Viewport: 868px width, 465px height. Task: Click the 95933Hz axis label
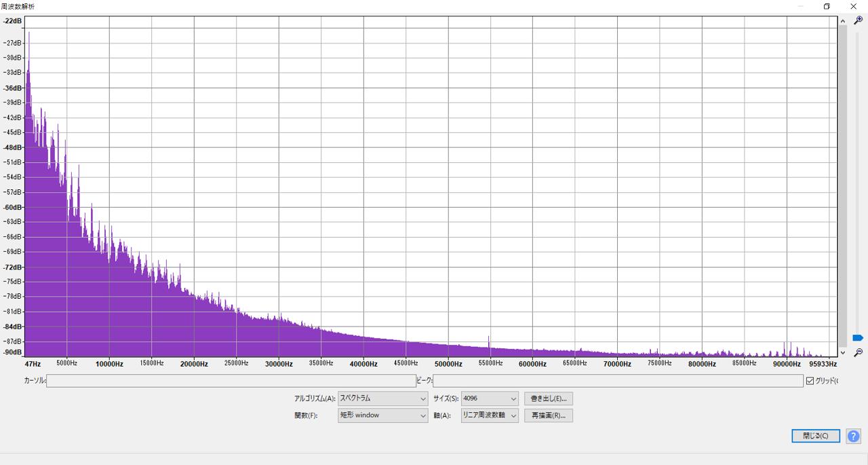[x=822, y=364]
